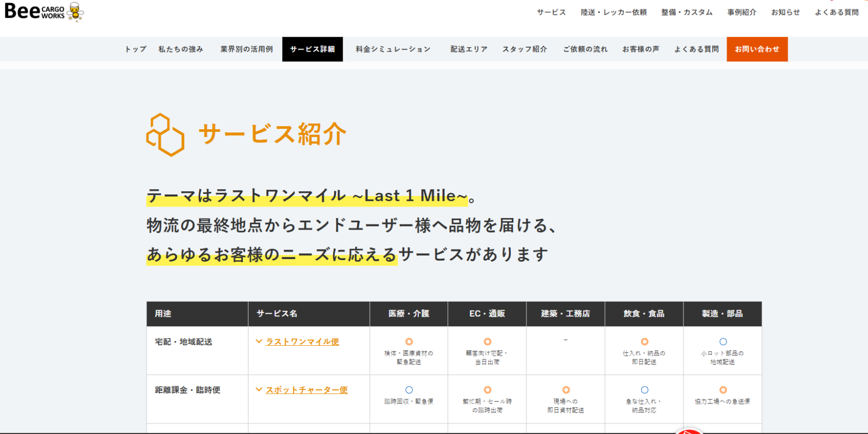Image resolution: width=868 pixels, height=434 pixels.
Task: Click blue circle for ラストワンマイル便 製造・部品
Action: (x=723, y=342)
